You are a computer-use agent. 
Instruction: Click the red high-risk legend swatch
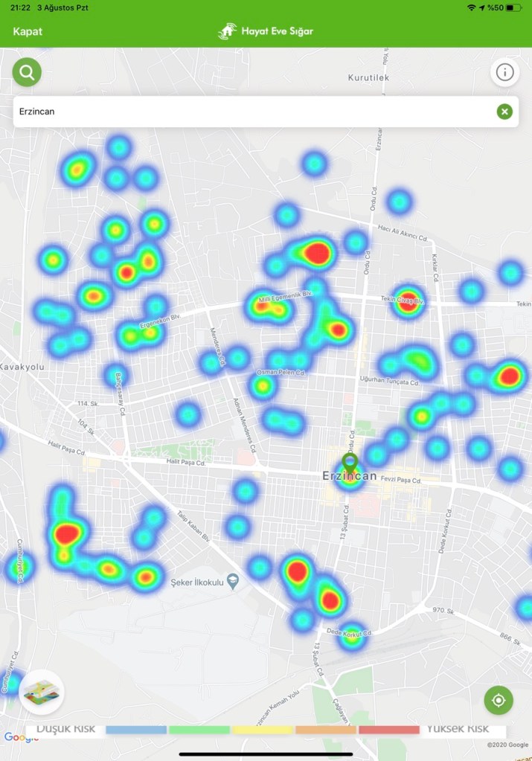tap(388, 730)
